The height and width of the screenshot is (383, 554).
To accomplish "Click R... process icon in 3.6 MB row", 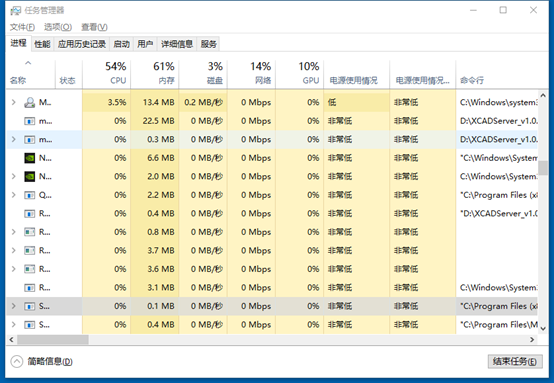I will (29, 269).
